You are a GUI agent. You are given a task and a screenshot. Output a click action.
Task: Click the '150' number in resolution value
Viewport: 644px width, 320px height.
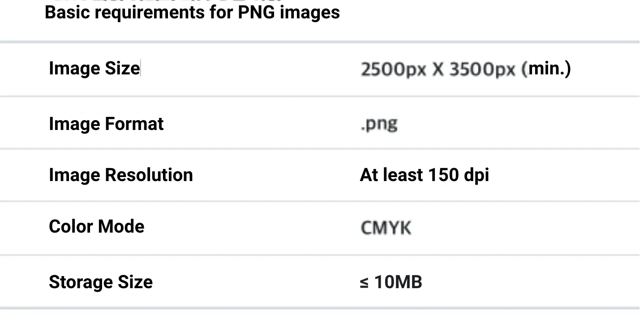(x=443, y=175)
